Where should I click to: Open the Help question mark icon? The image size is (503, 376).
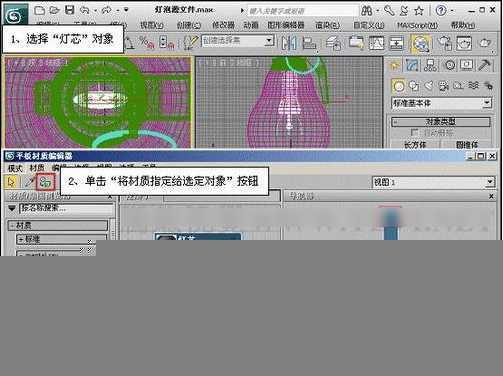point(441,11)
